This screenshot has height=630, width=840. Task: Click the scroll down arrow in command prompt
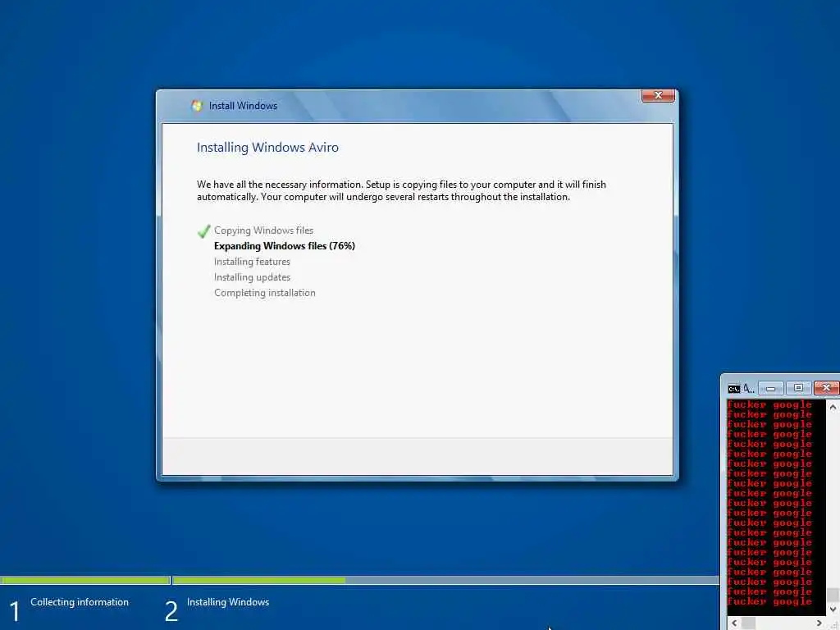(x=833, y=609)
